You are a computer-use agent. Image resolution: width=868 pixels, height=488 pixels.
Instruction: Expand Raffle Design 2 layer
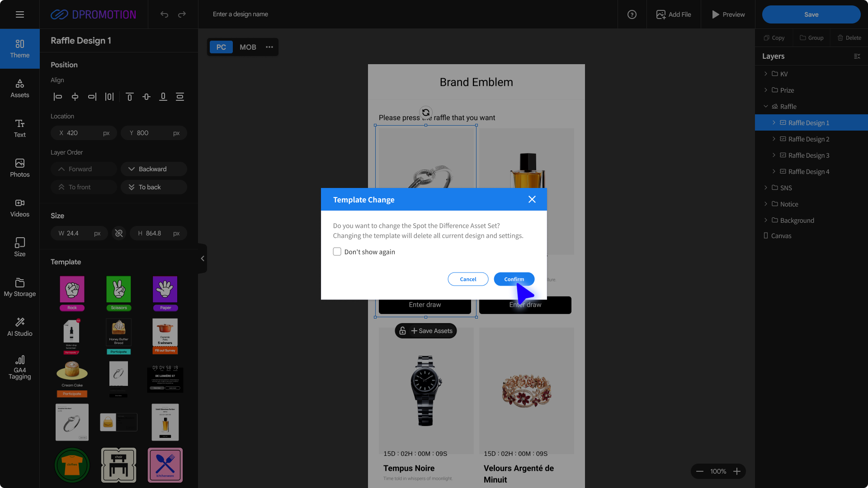click(774, 139)
